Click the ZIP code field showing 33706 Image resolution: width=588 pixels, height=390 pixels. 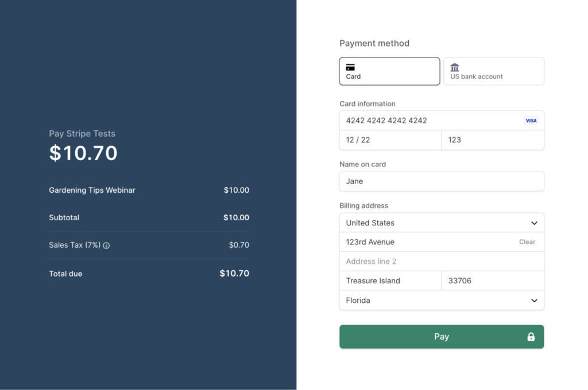click(492, 280)
